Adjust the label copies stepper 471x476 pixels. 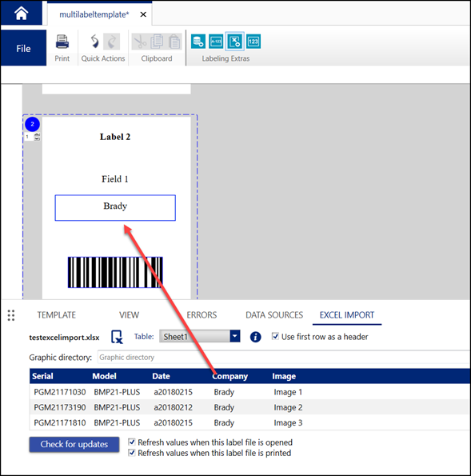tap(37, 137)
